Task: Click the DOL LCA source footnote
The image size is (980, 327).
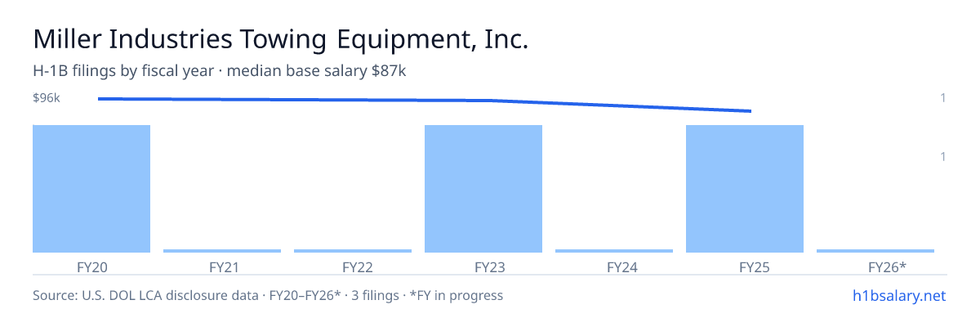Action: (268, 295)
